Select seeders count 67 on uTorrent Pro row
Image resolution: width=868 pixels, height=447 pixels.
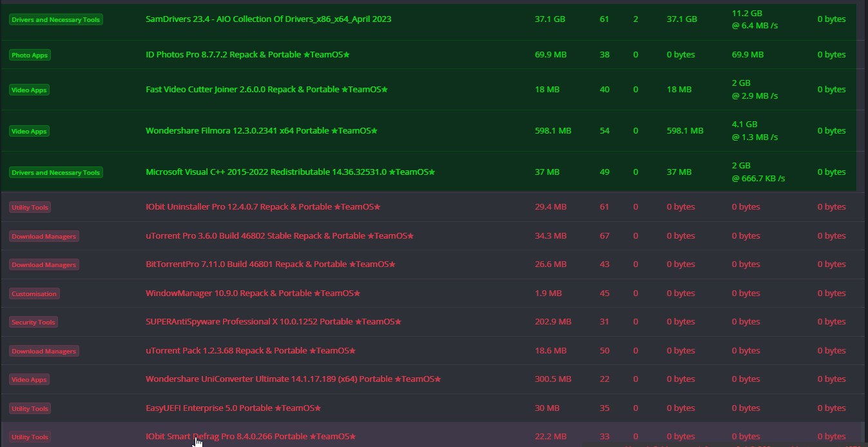pos(604,236)
